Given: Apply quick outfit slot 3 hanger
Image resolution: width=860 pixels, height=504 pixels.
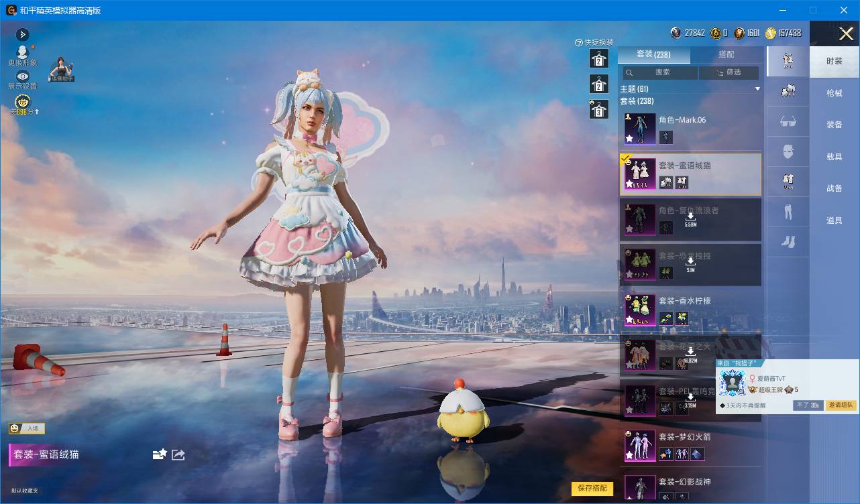Looking at the screenshot, I should [598, 109].
